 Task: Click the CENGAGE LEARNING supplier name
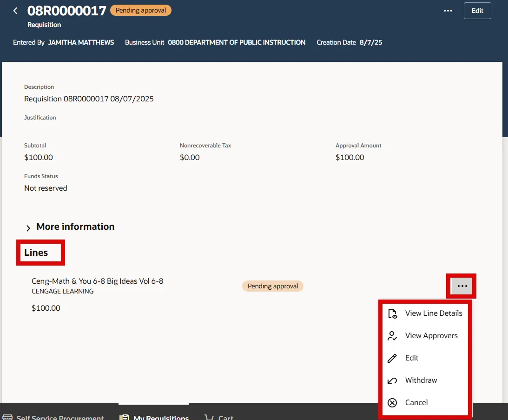coord(62,292)
